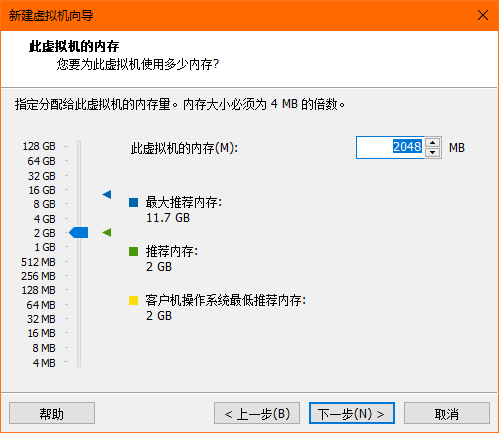Click the 64 MB label on memory scale
Image resolution: width=499 pixels, height=433 pixels.
tap(41, 305)
